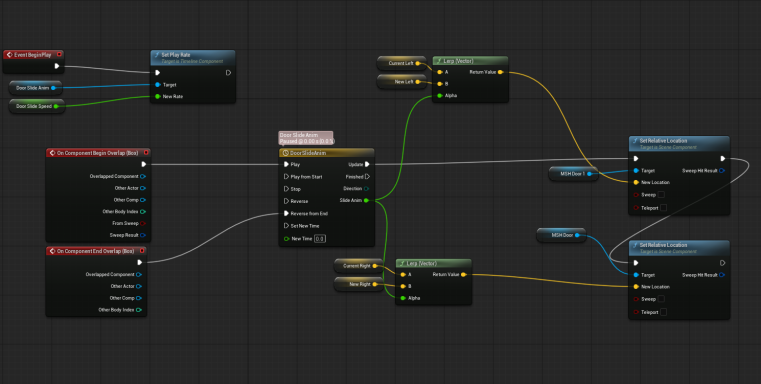Click the Target pin on Set Play Rate
Image resolution: width=761 pixels, height=384 pixels.
pyautogui.click(x=158, y=84)
